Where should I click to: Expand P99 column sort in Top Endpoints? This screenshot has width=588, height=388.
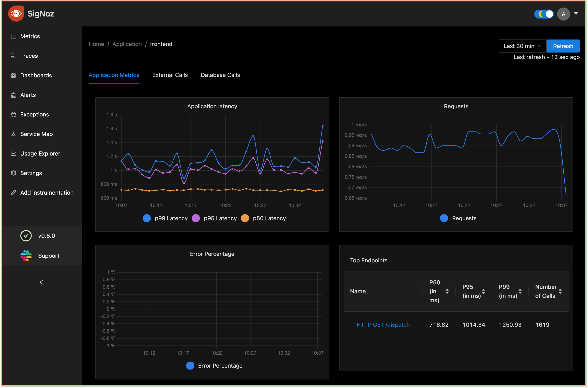(521, 290)
